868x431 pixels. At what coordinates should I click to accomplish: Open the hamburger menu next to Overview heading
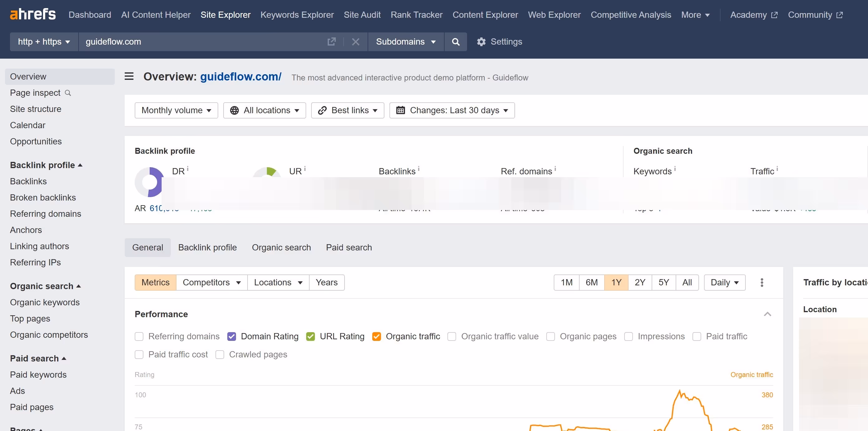tap(128, 76)
